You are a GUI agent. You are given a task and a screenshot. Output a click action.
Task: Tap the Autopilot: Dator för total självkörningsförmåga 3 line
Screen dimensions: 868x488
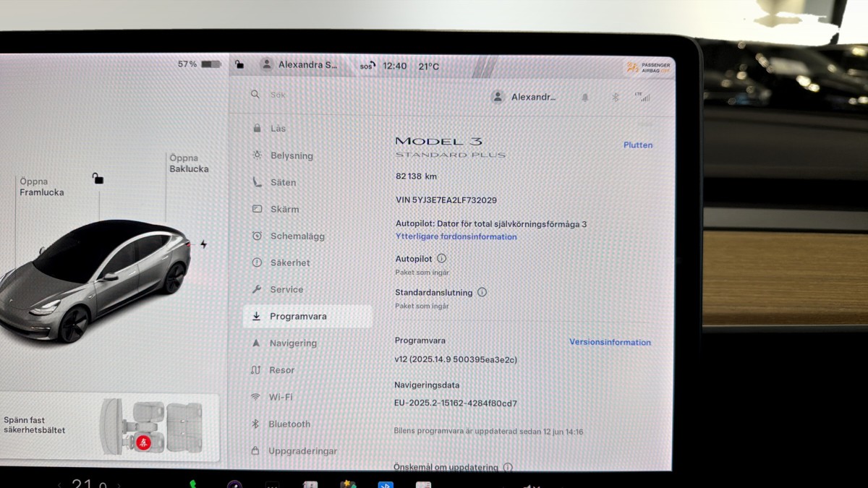click(491, 224)
